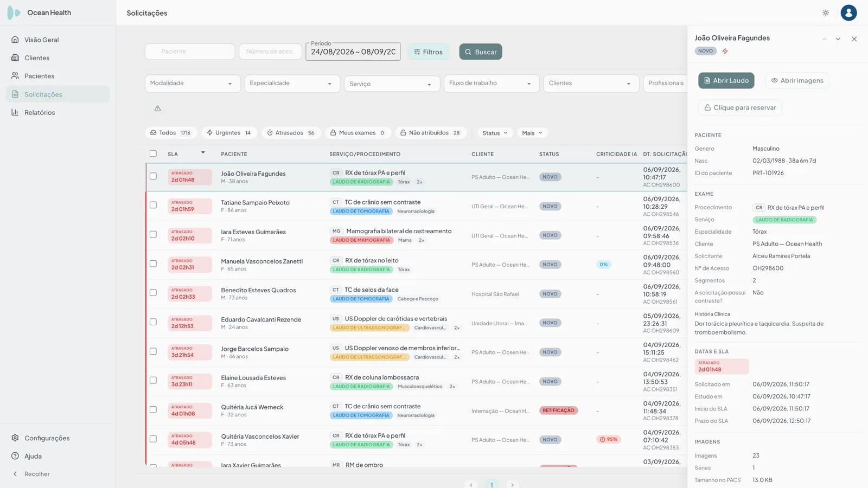Open the Status filter dropdown

(x=495, y=133)
